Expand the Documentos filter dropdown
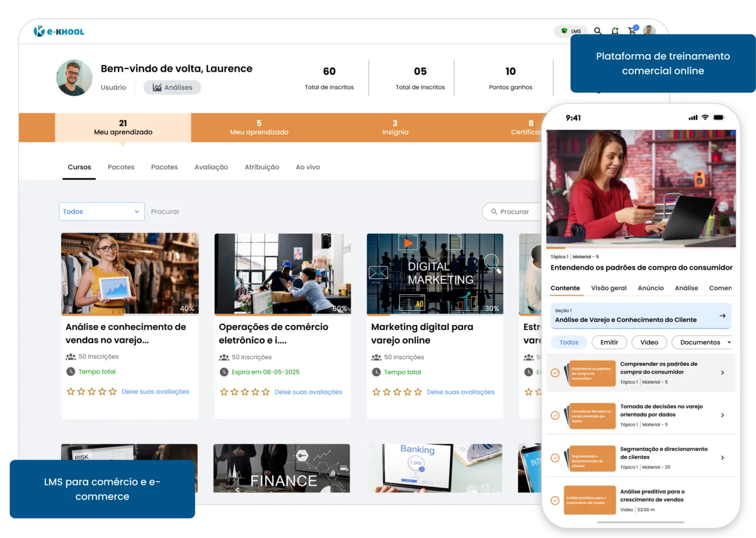Image resolution: width=756 pixels, height=538 pixels. pyautogui.click(x=702, y=342)
